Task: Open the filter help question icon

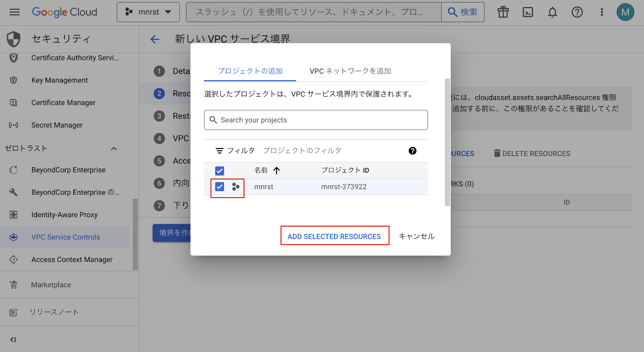Action: click(x=413, y=151)
